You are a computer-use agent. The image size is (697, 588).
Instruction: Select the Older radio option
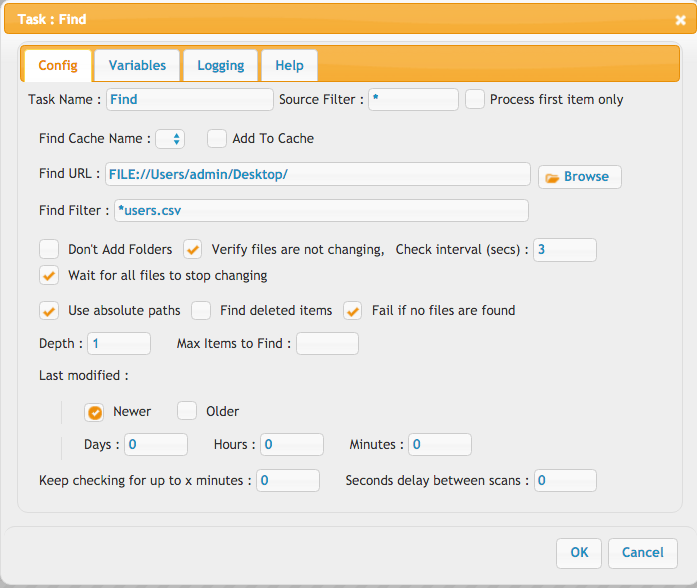187,411
